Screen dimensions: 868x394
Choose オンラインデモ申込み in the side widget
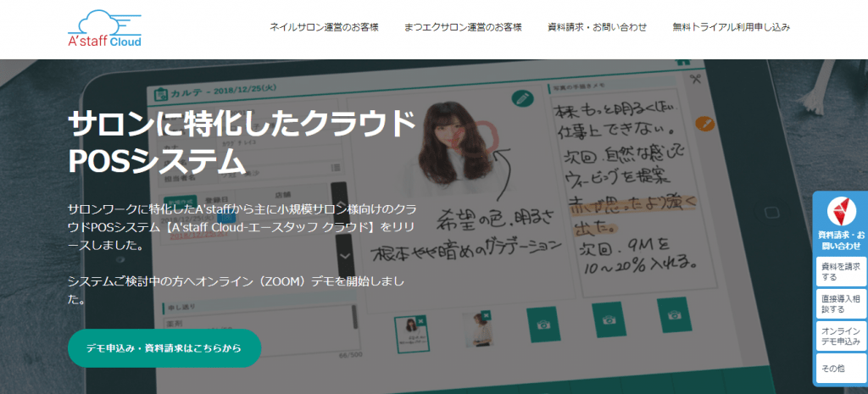[840, 336]
